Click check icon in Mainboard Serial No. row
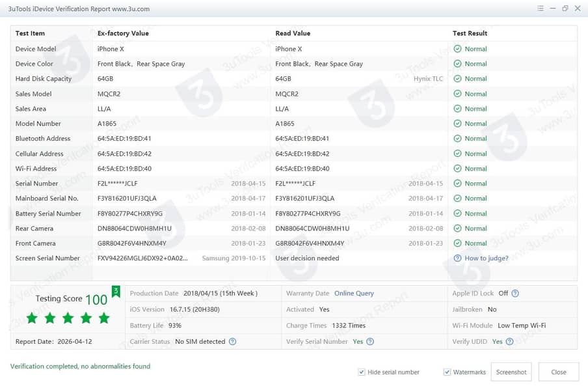This screenshot has width=588, height=390. tap(457, 198)
